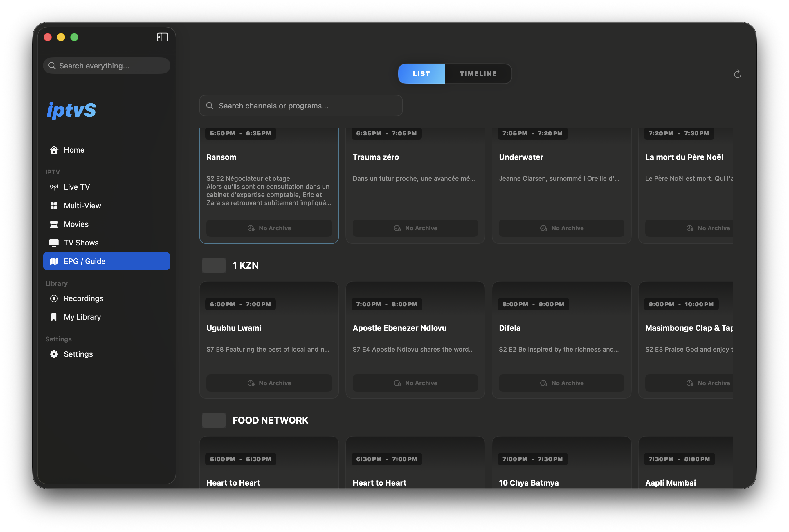Click the 5:50PM - 6:35PM time badge
Viewport: 789px width, 532px height.
[240, 133]
